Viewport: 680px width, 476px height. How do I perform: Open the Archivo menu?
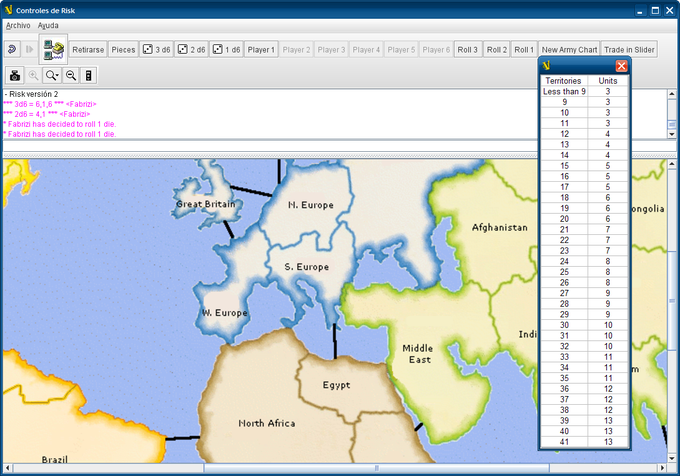18,26
